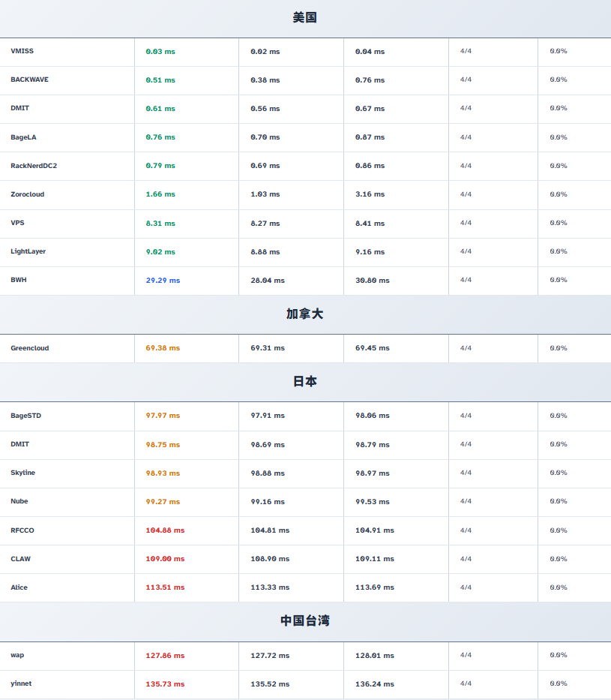Select the BACKWAVE provider name
The height and width of the screenshot is (700, 611).
coord(29,80)
